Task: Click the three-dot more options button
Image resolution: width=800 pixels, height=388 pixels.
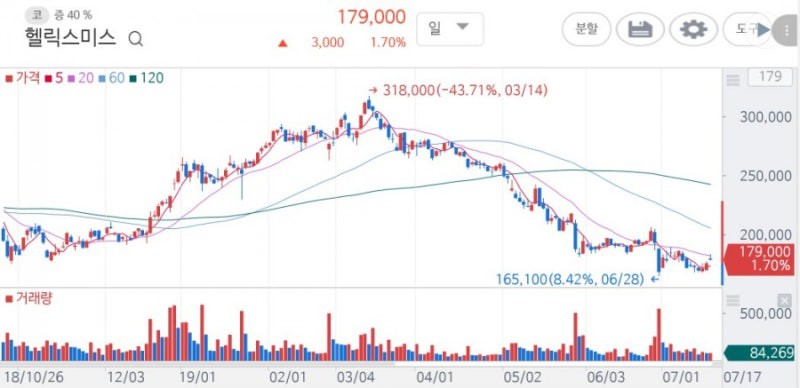Action: tap(787, 30)
